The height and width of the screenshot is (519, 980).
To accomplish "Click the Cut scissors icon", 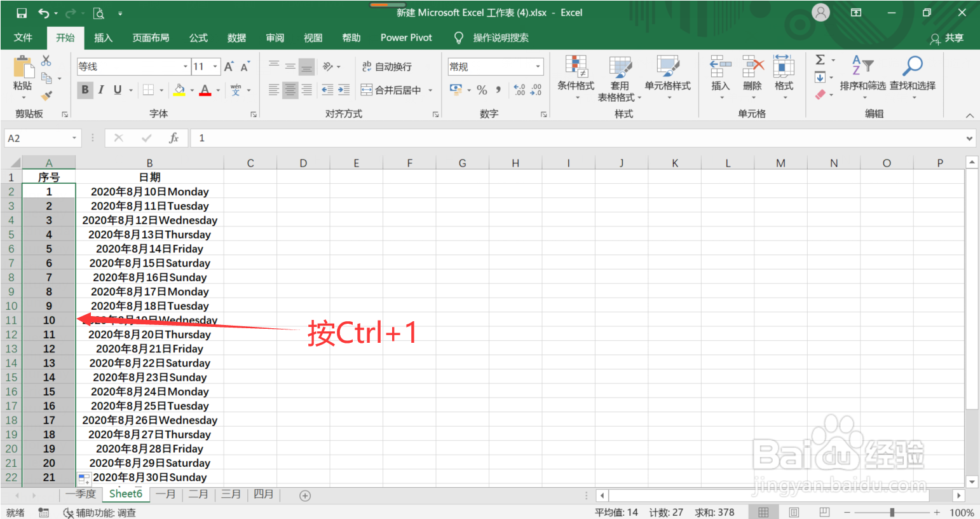I will (46, 60).
